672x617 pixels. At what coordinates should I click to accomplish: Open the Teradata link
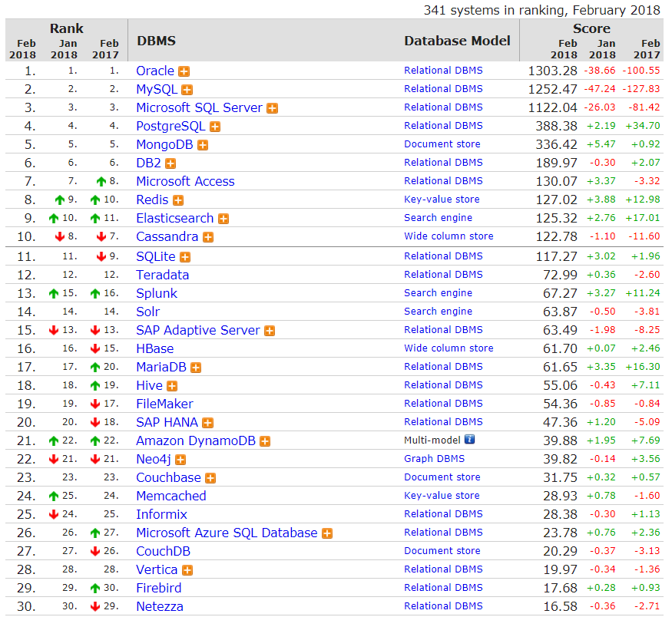162,275
